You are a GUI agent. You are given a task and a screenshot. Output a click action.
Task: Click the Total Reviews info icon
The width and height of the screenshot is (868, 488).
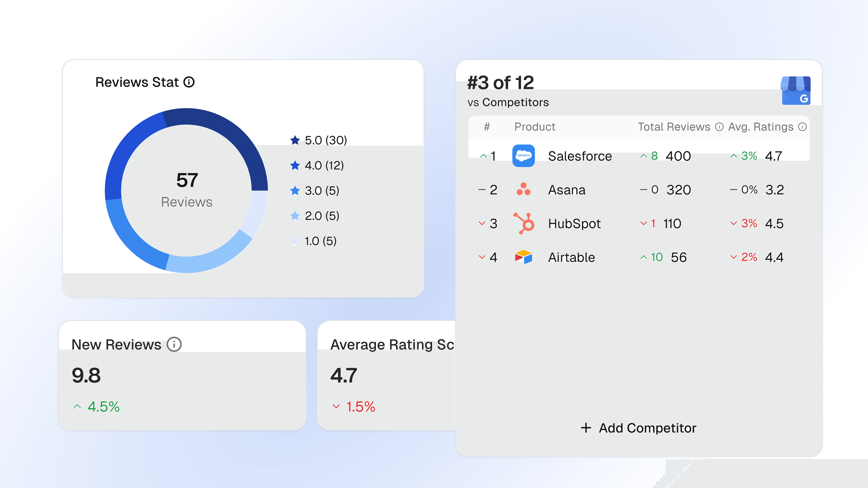click(x=719, y=127)
